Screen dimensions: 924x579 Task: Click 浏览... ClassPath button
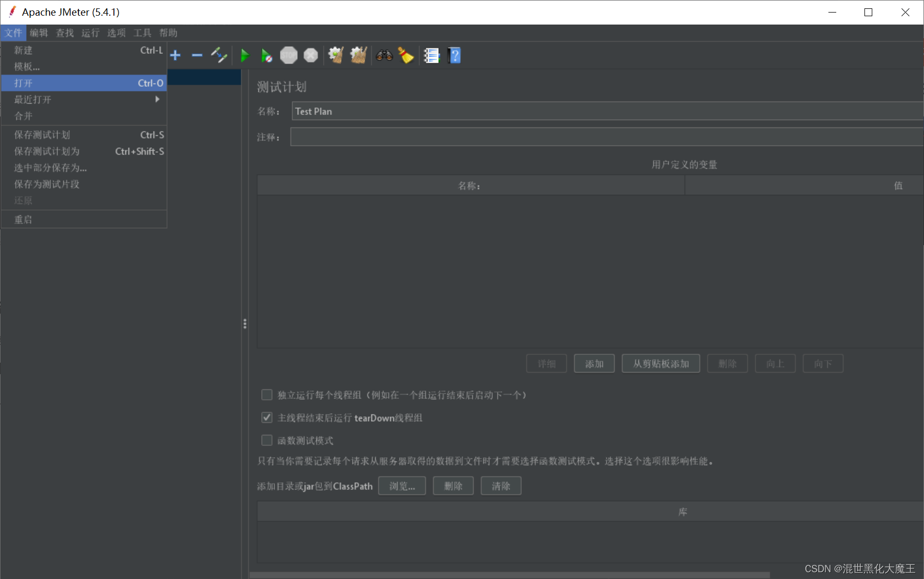pyautogui.click(x=402, y=486)
